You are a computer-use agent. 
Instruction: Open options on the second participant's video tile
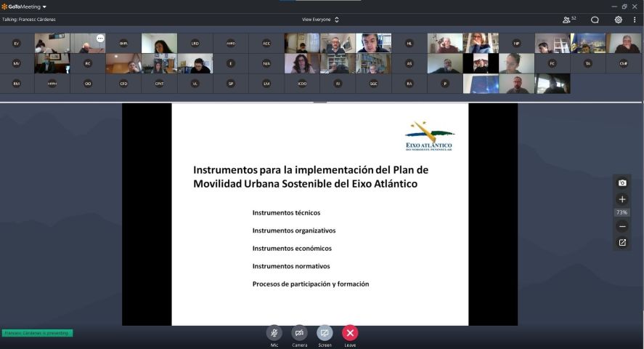pyautogui.click(x=100, y=38)
